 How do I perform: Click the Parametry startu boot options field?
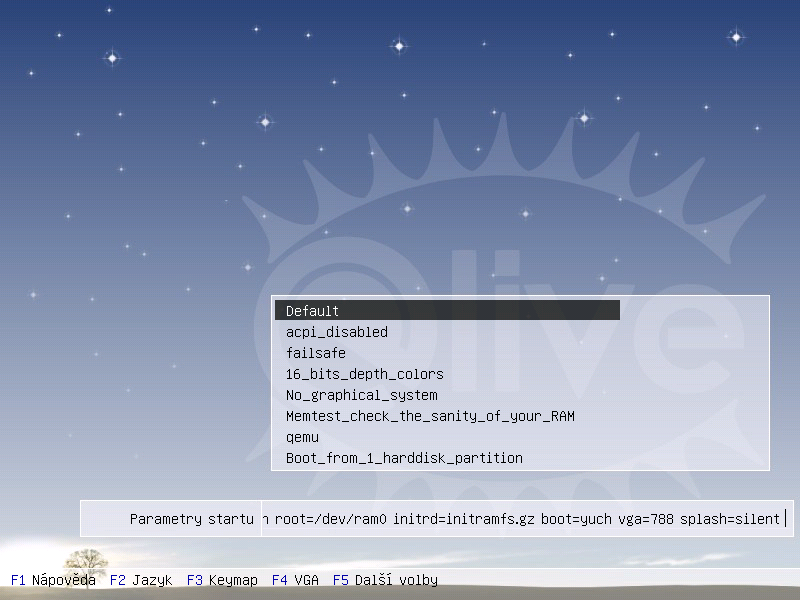(x=527, y=519)
